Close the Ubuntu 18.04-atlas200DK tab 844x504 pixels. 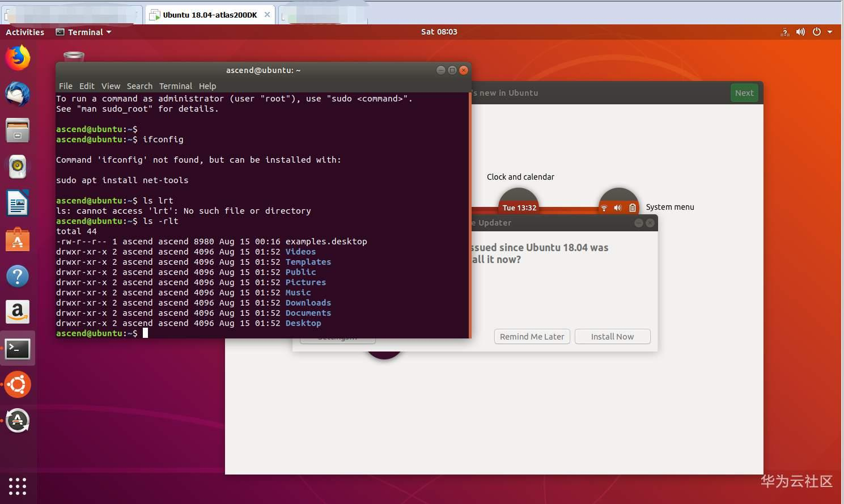coord(267,15)
